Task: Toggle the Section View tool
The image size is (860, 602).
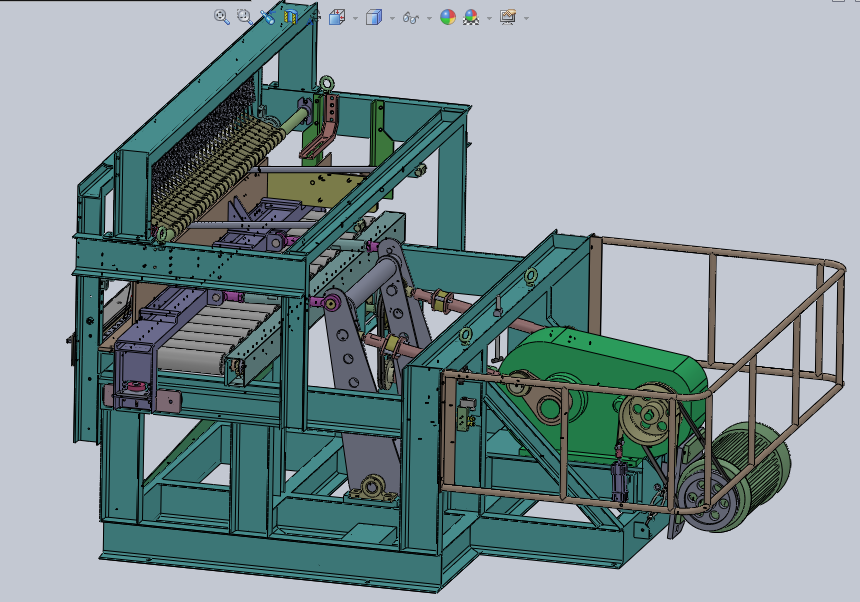Action: pyautogui.click(x=290, y=17)
